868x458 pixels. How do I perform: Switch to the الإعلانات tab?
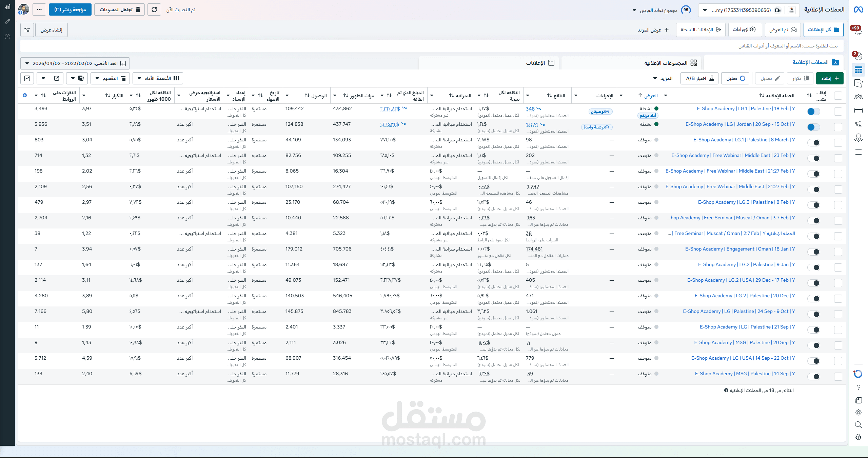coord(539,63)
